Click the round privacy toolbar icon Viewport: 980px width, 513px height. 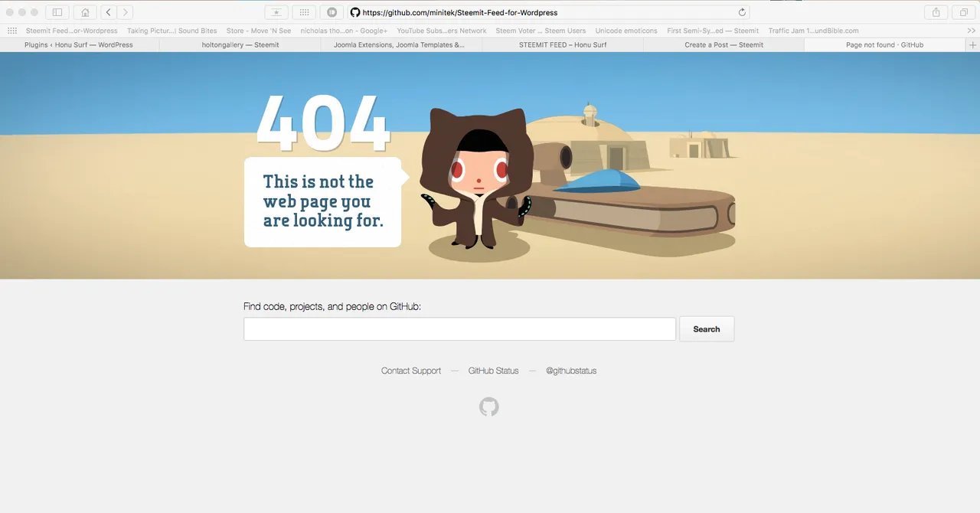tap(332, 12)
